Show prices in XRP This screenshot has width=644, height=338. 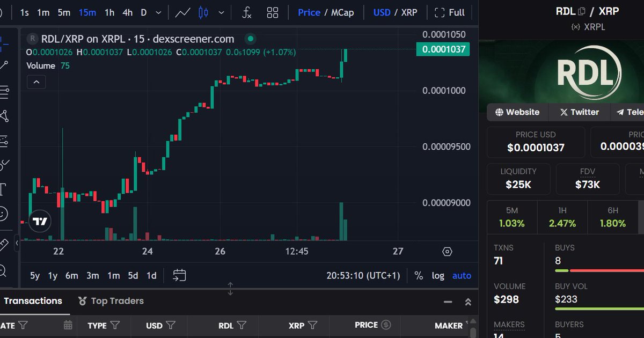[x=409, y=12]
